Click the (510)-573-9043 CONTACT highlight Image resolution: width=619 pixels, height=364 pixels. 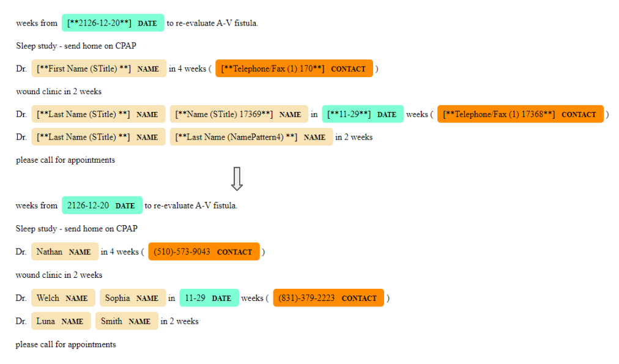204,251
